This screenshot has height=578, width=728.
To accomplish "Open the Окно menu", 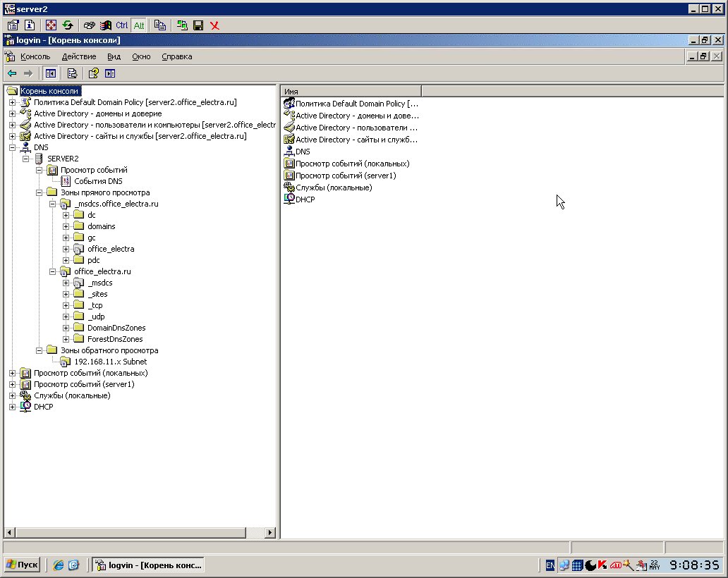I will [x=141, y=56].
